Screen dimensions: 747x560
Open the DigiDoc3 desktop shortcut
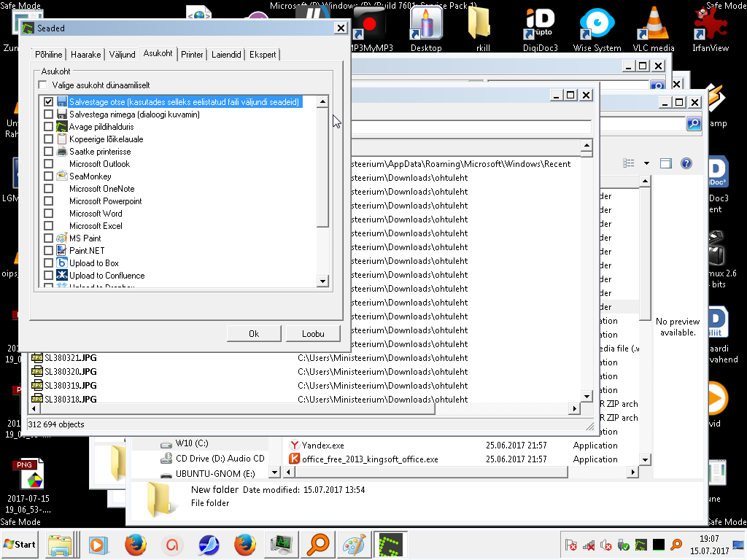541,28
